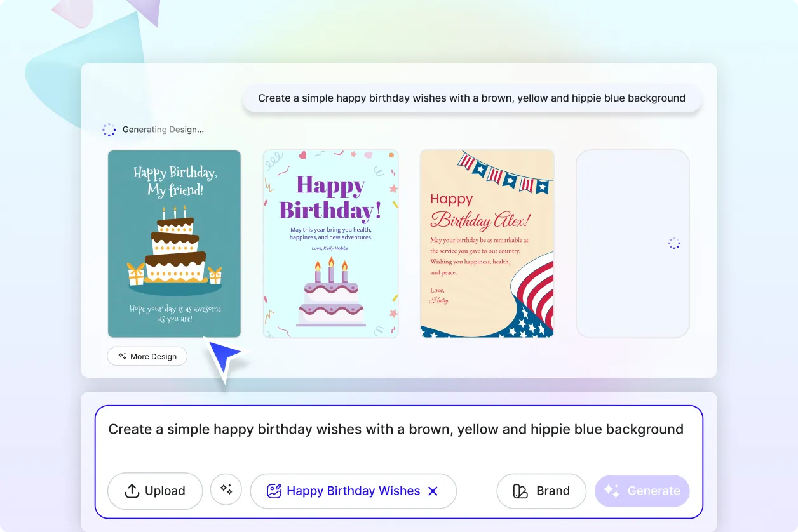
Task: Select the teal Happy Birthday My friend card
Action: click(x=174, y=243)
